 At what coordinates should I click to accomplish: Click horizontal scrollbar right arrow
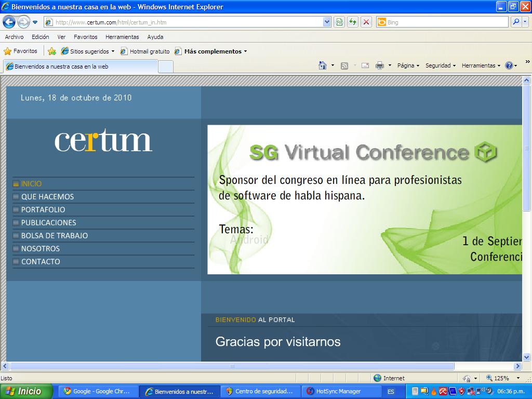(517, 366)
